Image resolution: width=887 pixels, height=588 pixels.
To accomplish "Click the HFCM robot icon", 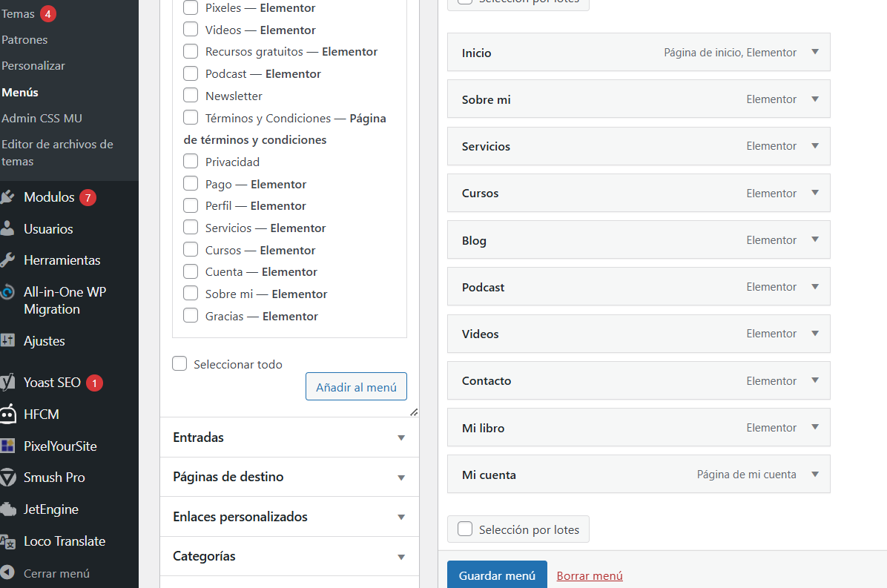I will coord(7,414).
